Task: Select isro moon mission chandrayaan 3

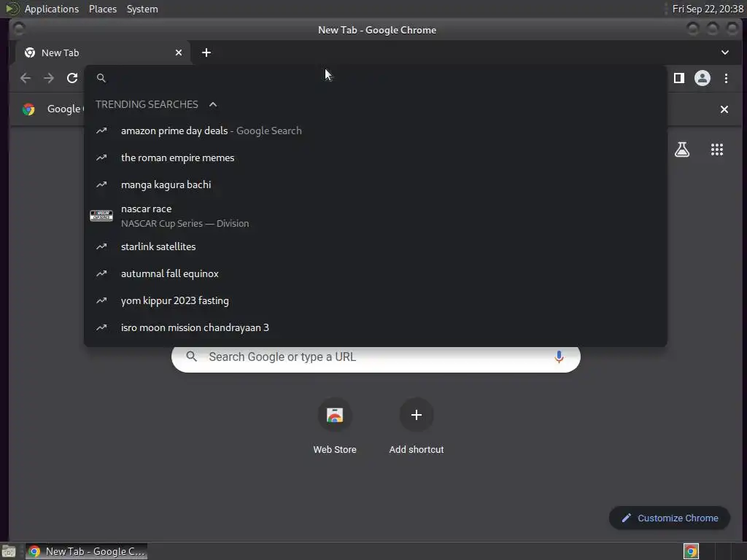Action: coord(376,327)
